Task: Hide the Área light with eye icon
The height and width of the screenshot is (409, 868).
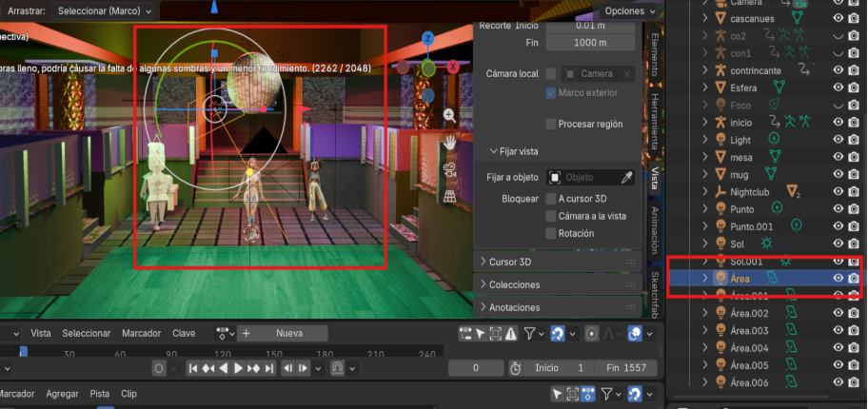Action: coord(838,278)
